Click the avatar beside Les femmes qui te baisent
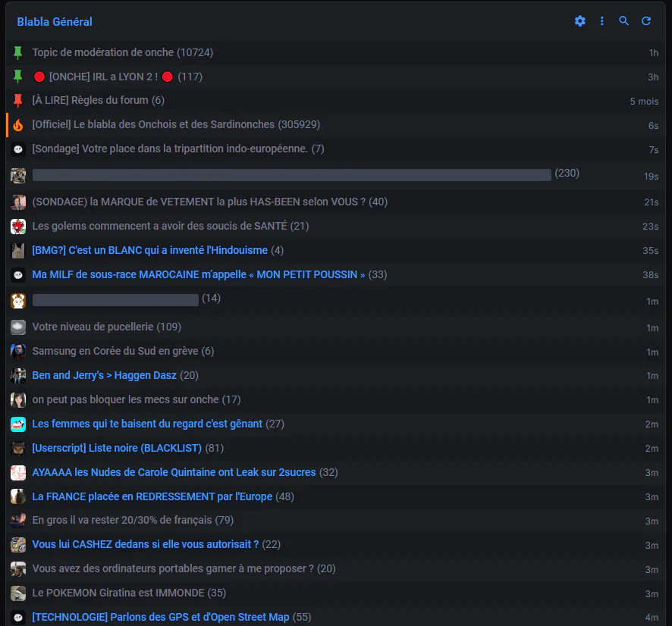Viewport: 672px width, 626px height. pyautogui.click(x=18, y=424)
